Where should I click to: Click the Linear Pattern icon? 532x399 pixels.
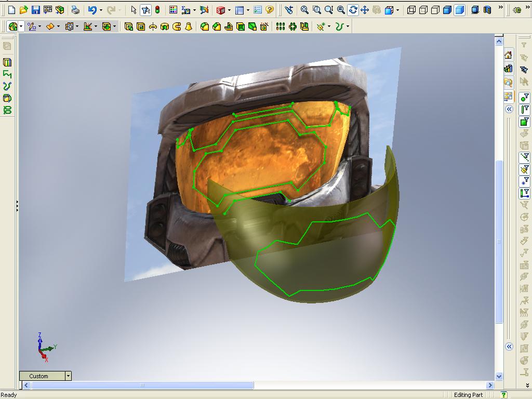[x=280, y=26]
